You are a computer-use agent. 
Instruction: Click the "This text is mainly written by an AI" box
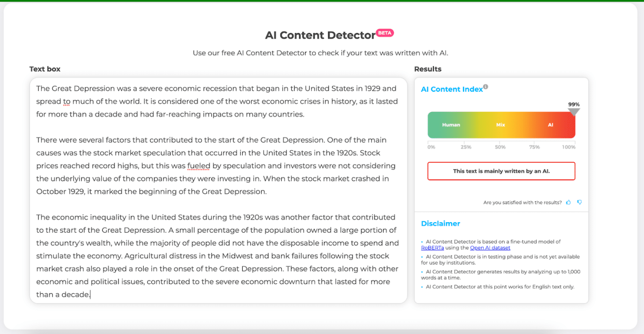(x=501, y=171)
